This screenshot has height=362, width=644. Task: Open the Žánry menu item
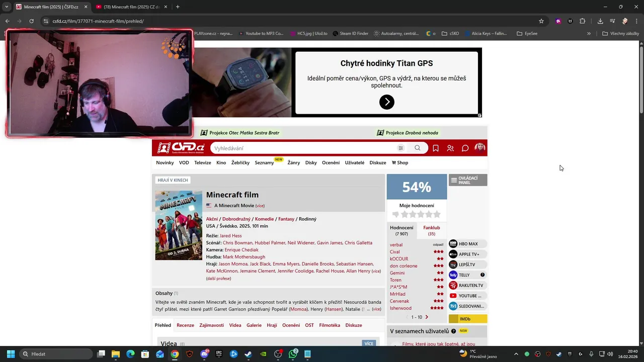(x=294, y=163)
